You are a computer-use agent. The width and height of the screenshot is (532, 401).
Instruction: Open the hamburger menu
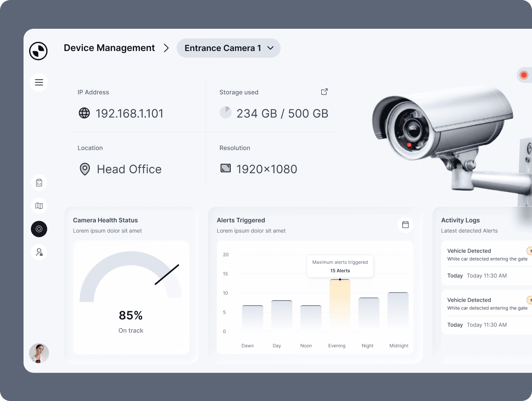point(39,82)
